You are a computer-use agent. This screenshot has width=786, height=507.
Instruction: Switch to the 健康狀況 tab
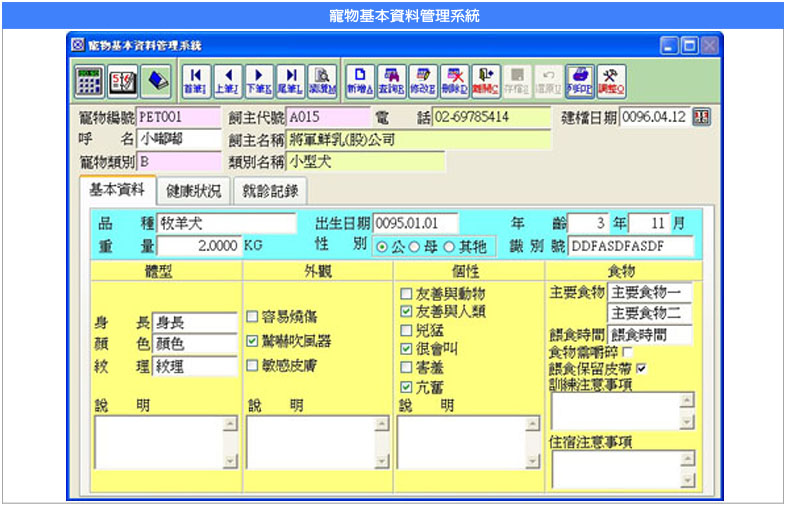(194, 191)
